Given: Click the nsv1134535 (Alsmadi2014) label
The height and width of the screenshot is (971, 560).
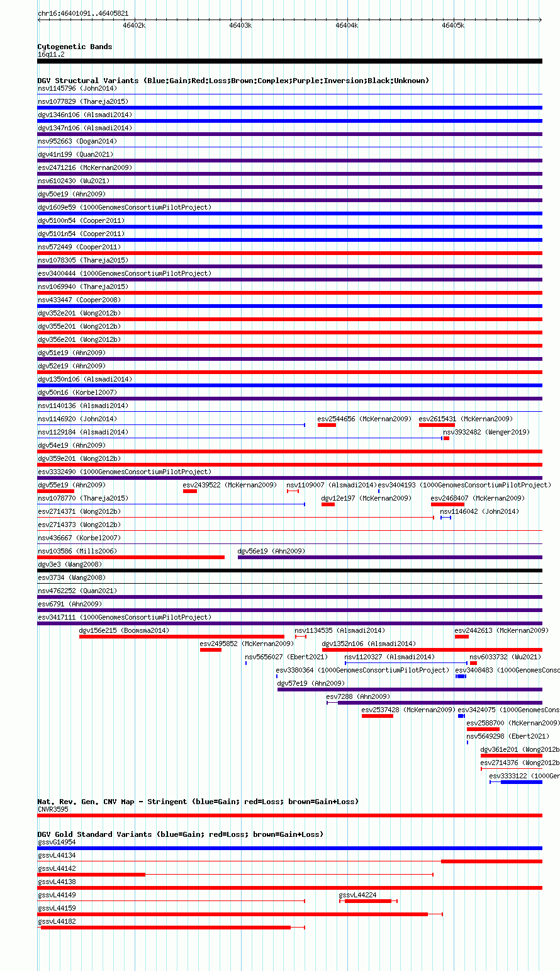Looking at the screenshot, I should pos(340,630).
